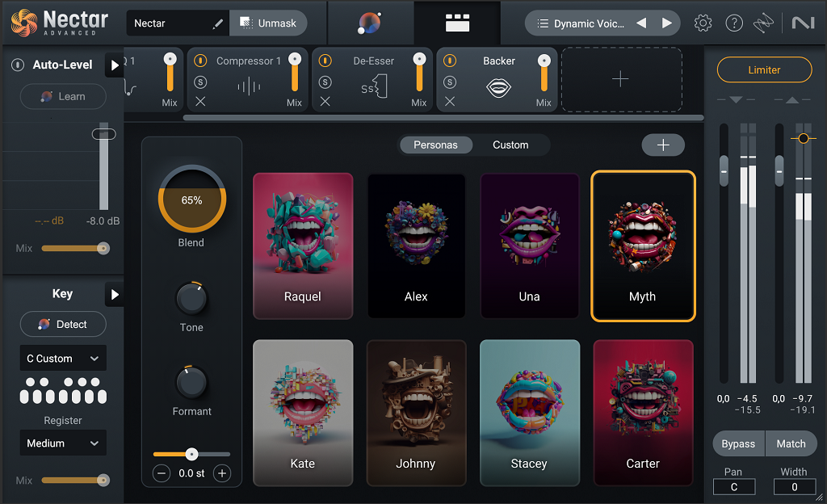Click the Auto-Level Learn button
This screenshot has width=827, height=504.
[63, 96]
